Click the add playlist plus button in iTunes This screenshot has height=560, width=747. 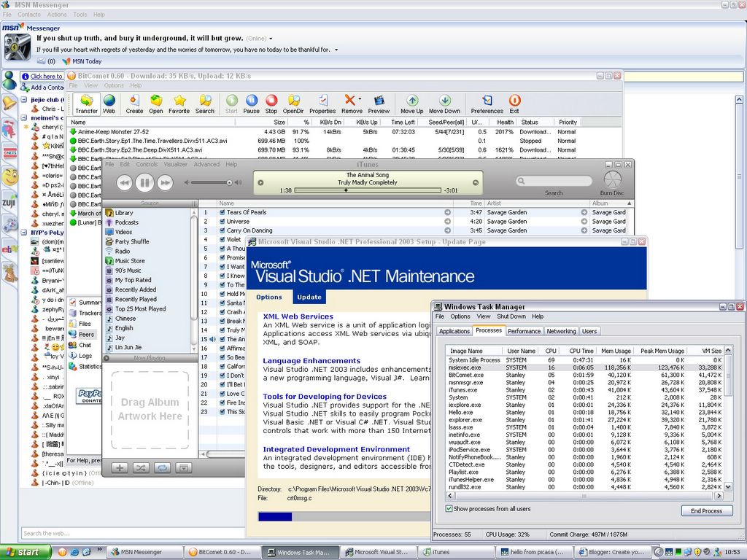tap(120, 467)
